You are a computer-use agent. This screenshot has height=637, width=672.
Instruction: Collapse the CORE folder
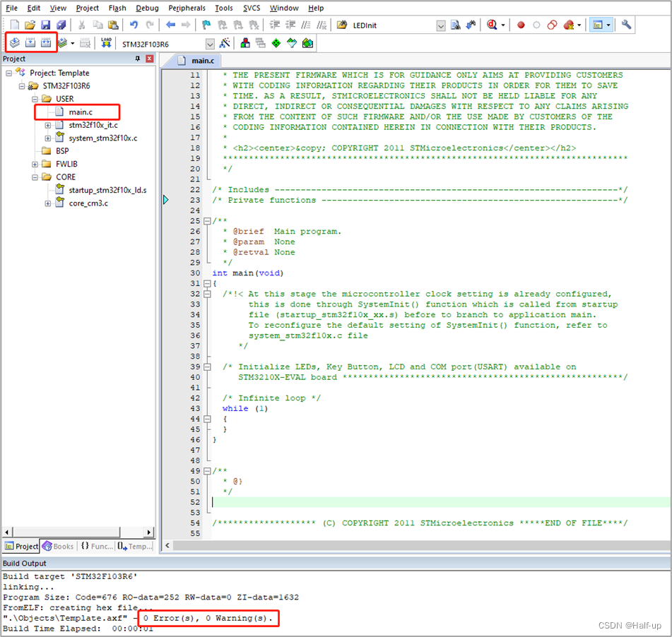pyautogui.click(x=35, y=177)
